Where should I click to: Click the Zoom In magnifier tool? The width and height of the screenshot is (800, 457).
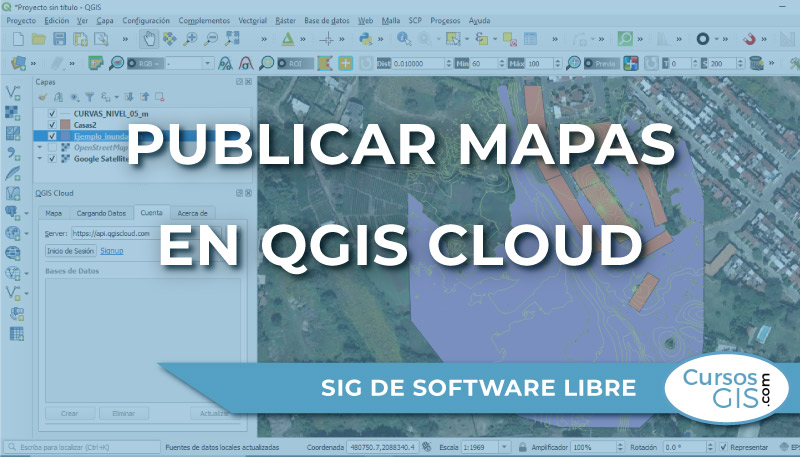(x=189, y=39)
